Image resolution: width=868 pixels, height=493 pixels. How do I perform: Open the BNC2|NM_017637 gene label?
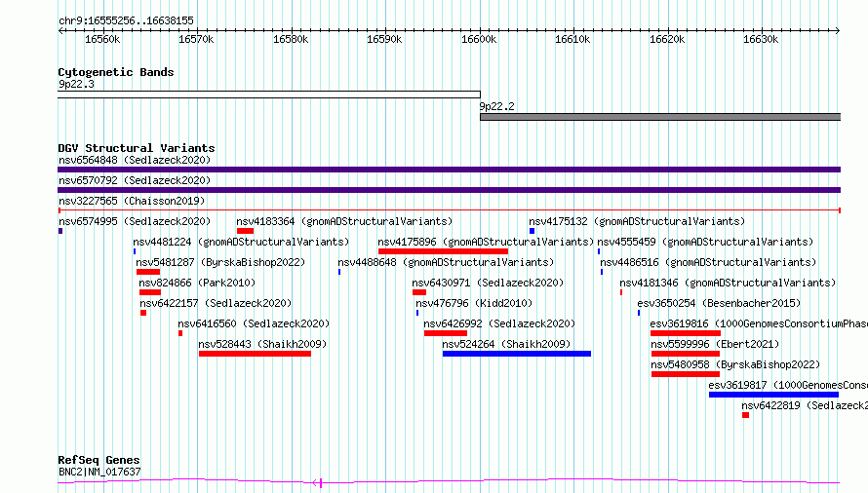pos(99,472)
